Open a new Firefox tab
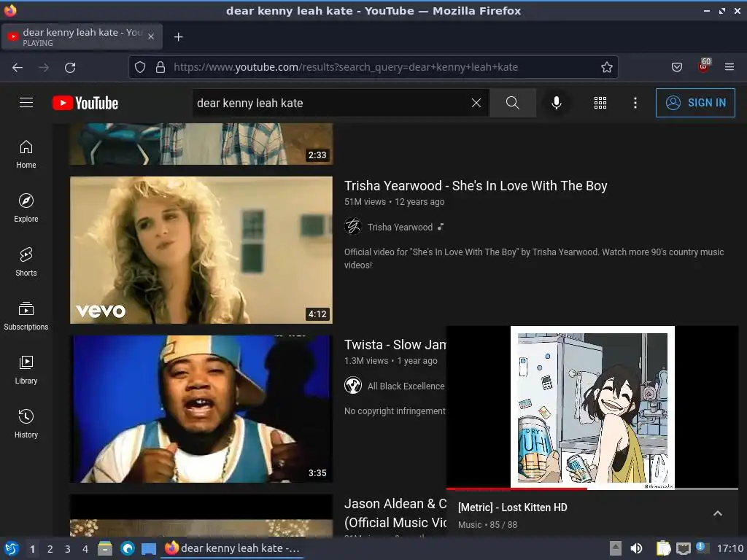Screen dimensions: 747x560 pyautogui.click(x=178, y=36)
